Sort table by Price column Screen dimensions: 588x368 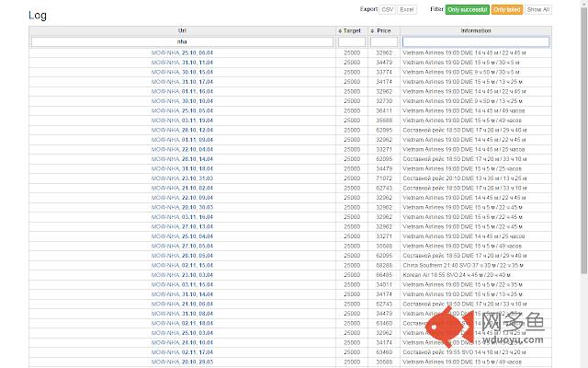coord(383,30)
